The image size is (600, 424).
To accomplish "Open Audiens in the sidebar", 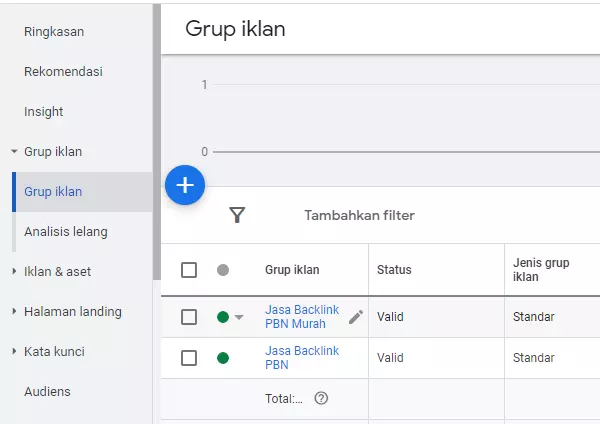I will pyautogui.click(x=47, y=391).
